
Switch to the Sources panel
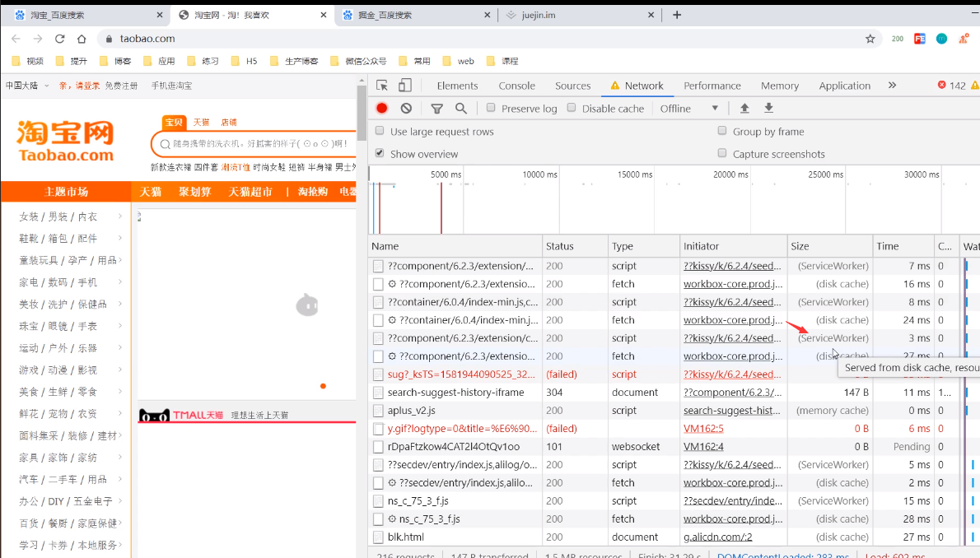pos(572,86)
